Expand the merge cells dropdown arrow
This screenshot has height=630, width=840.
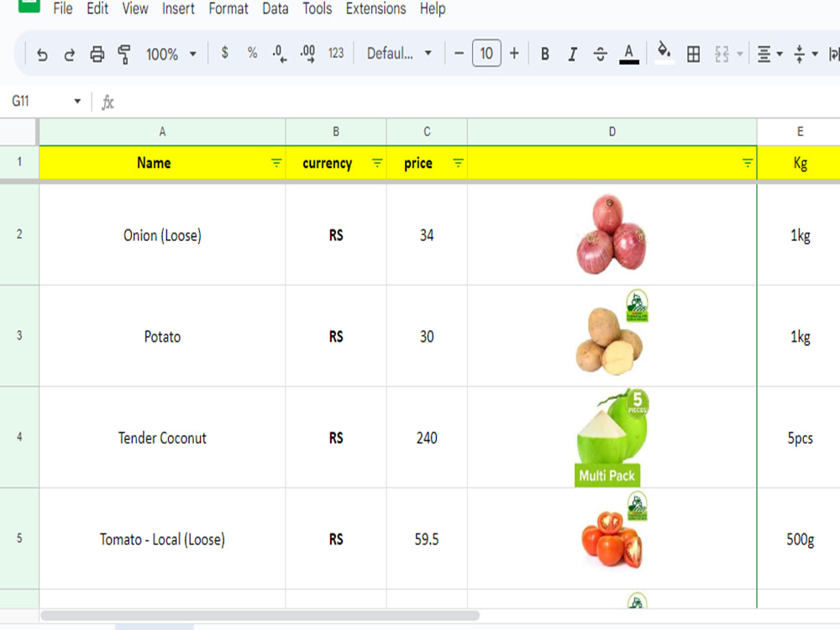740,54
